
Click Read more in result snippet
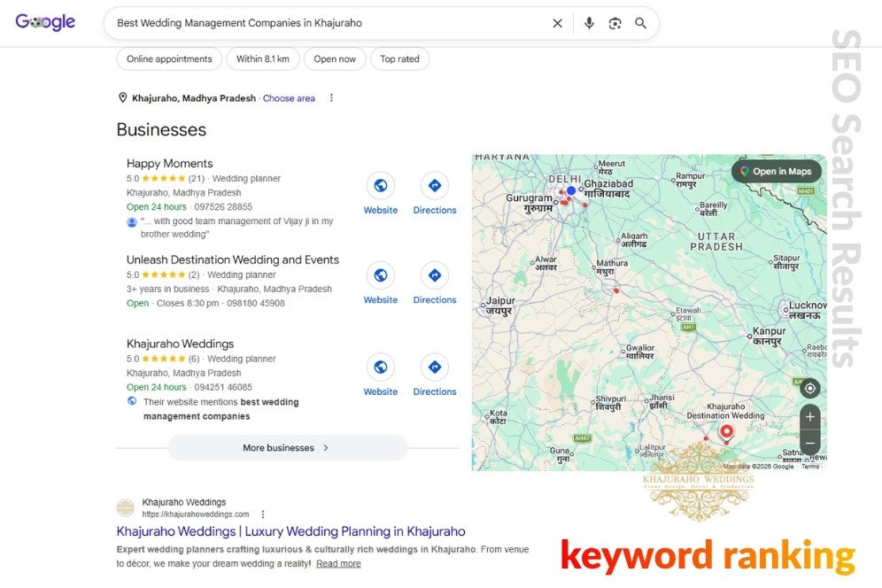tap(338, 563)
